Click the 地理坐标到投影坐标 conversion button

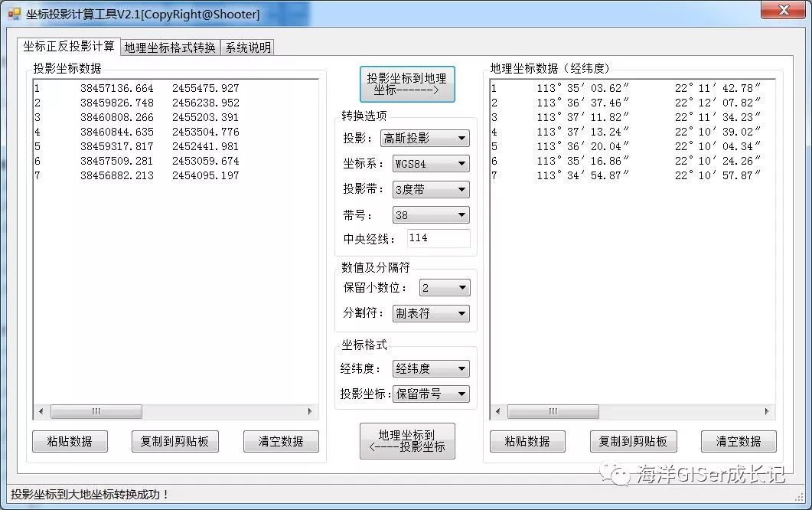point(406,440)
